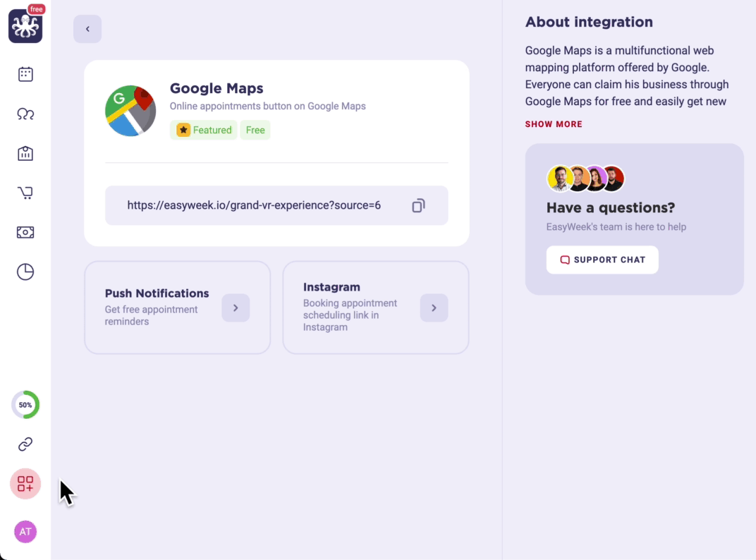Open the customers icon in sidebar
The height and width of the screenshot is (560, 756).
(x=25, y=114)
